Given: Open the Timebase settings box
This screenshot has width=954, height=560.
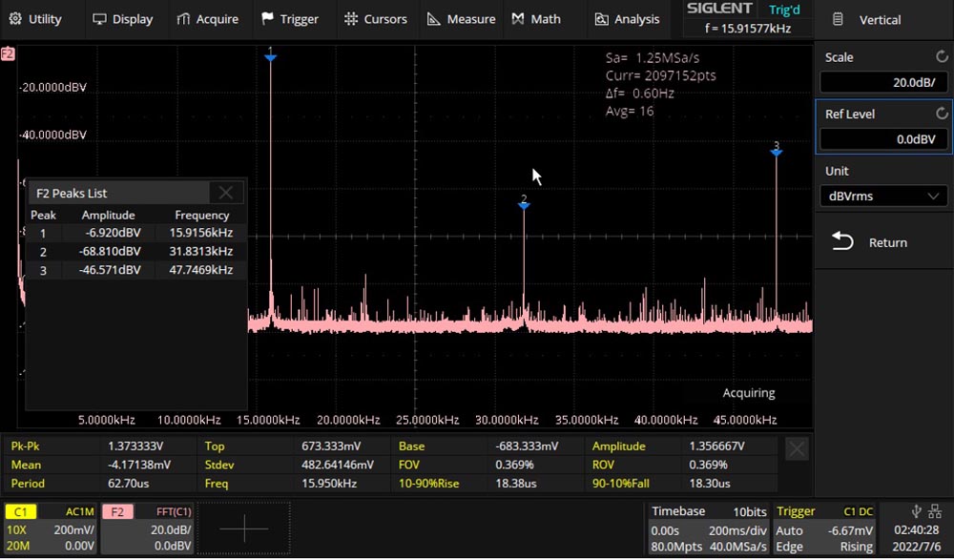Looking at the screenshot, I should [x=707, y=529].
